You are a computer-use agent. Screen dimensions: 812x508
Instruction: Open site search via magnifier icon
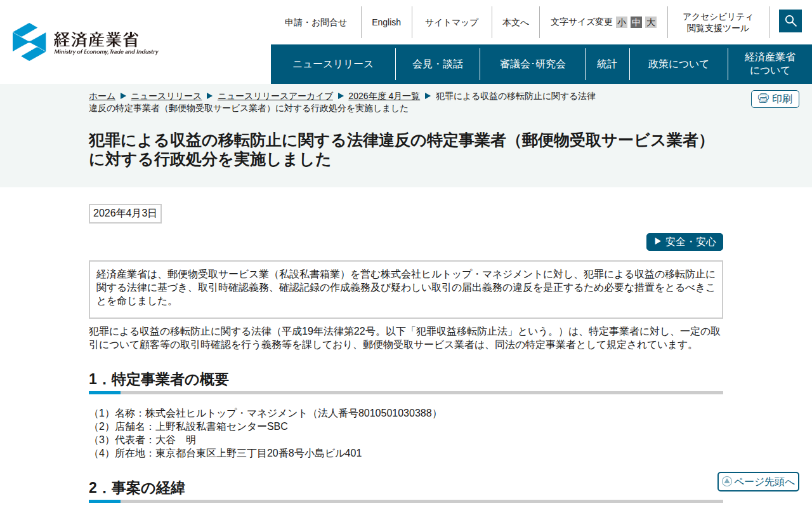pos(790,21)
